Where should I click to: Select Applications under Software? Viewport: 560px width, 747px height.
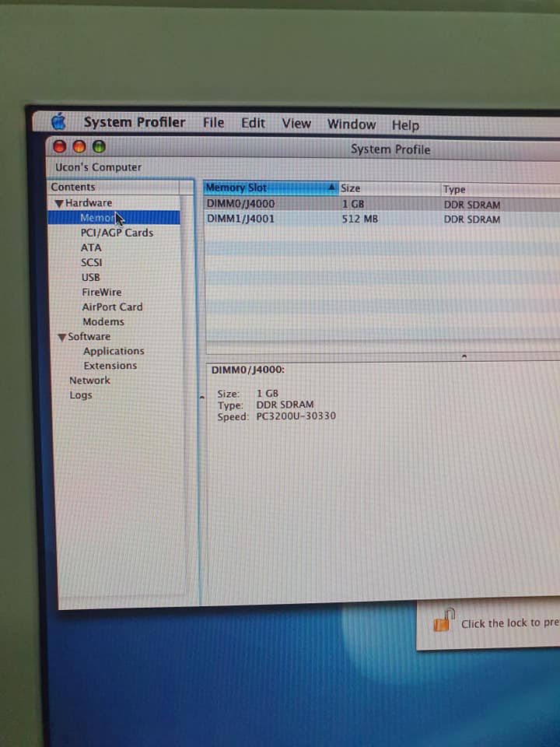tap(114, 351)
